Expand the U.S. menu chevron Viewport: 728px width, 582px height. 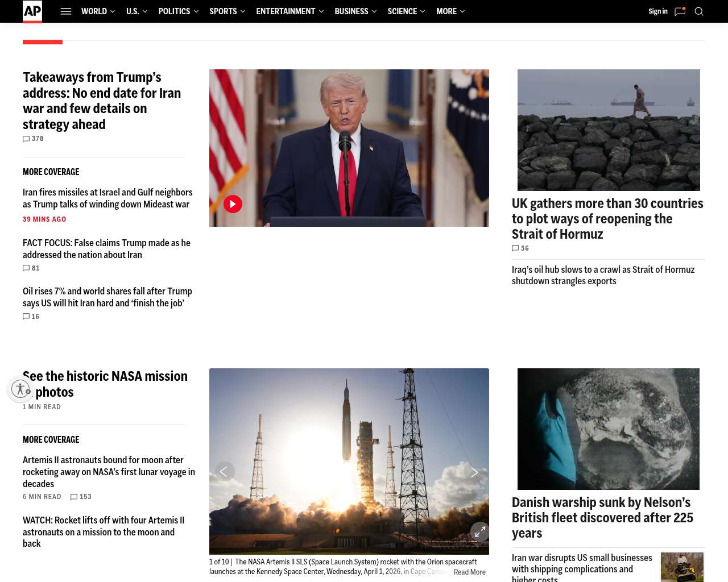(x=145, y=11)
